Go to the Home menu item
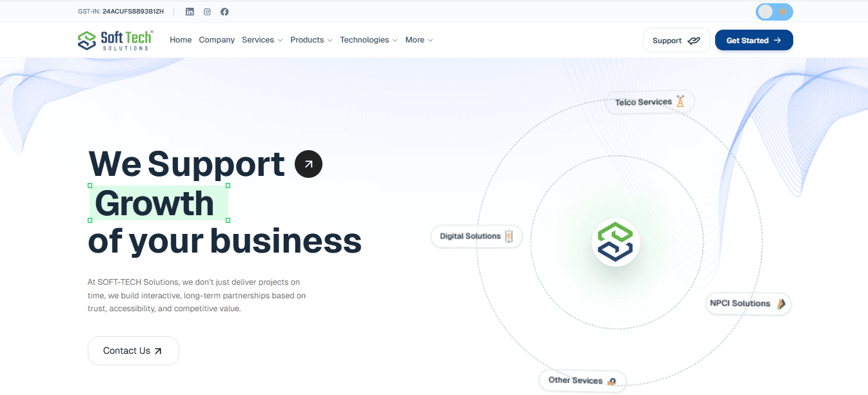The image size is (868, 395). pyautogui.click(x=181, y=40)
